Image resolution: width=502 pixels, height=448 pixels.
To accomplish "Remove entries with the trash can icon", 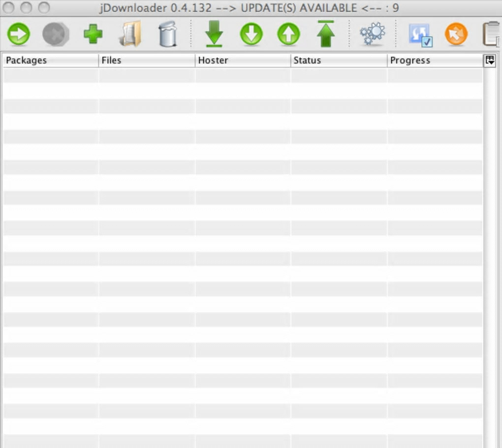I will pyautogui.click(x=167, y=34).
